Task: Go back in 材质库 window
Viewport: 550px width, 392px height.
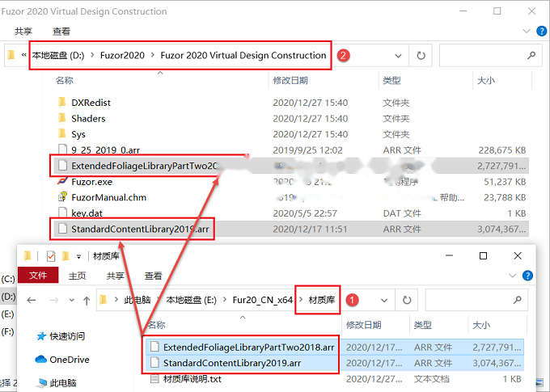Action: tap(32, 300)
